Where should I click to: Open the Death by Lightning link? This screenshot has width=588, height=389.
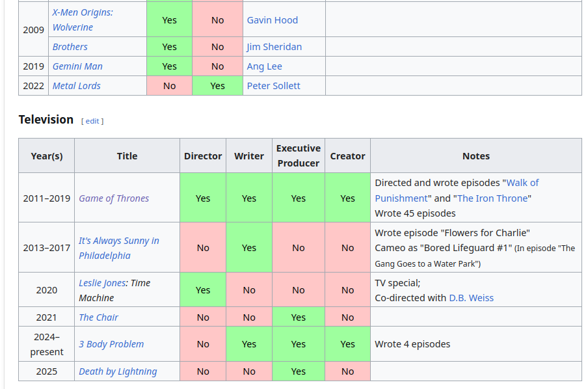click(x=118, y=371)
